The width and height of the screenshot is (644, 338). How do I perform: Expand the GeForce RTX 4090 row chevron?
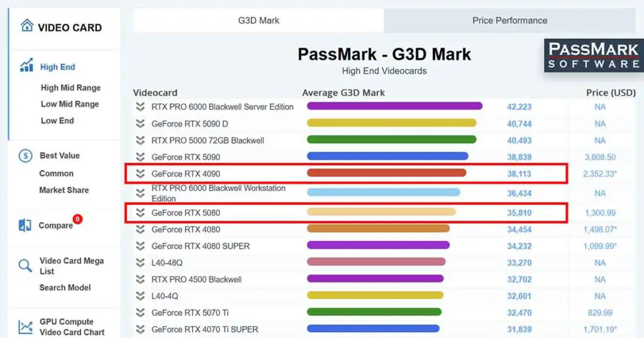pyautogui.click(x=140, y=174)
